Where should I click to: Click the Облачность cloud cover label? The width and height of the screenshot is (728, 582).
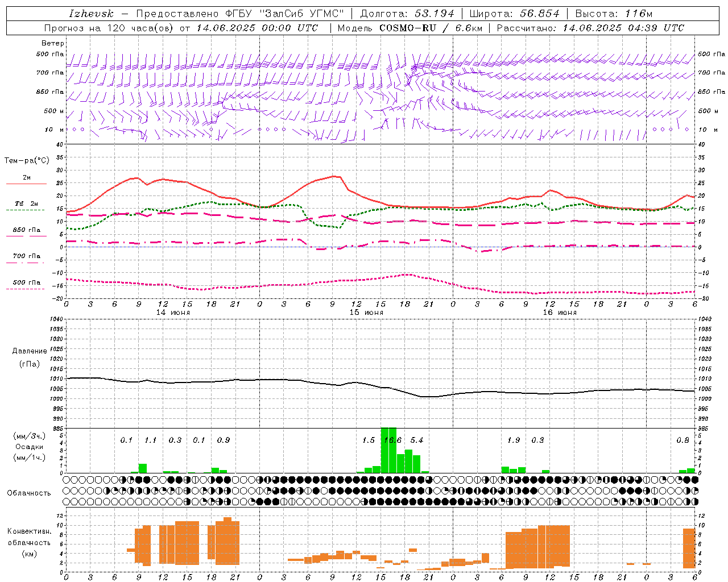(x=29, y=493)
